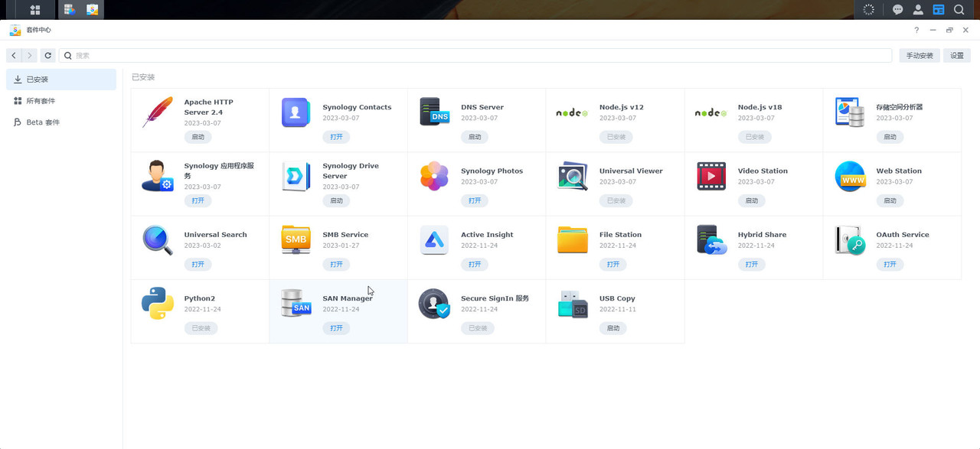This screenshot has width=980, height=449.
Task: Open second taskbar app thumbnail
Action: point(93,10)
